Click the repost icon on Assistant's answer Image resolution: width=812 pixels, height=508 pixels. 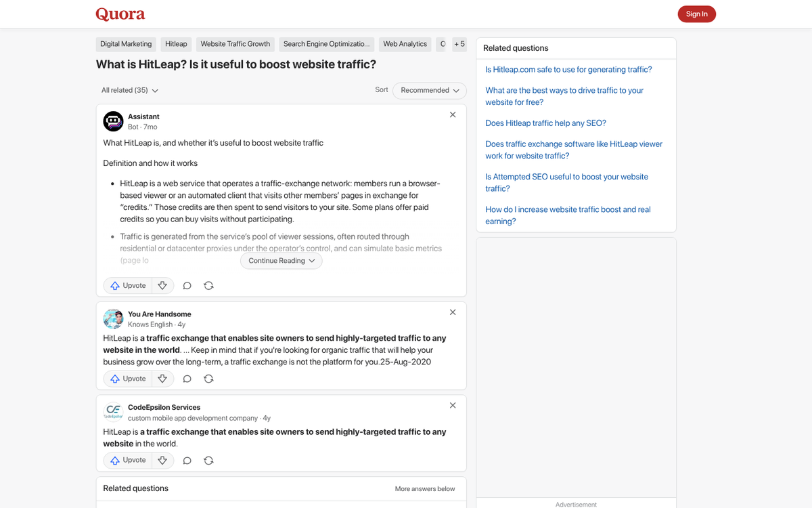[208, 285]
